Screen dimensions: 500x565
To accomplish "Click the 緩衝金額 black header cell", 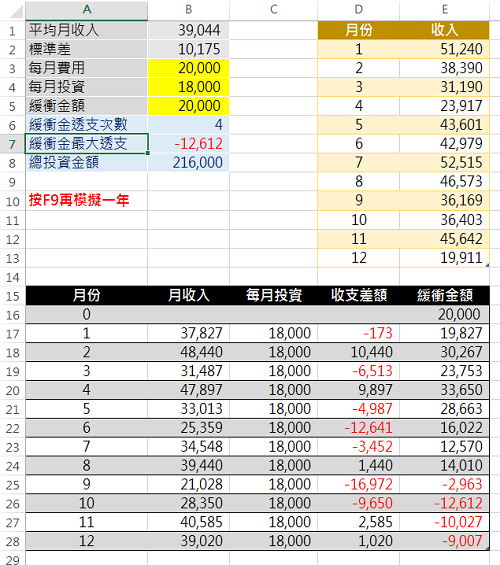I will [x=445, y=296].
